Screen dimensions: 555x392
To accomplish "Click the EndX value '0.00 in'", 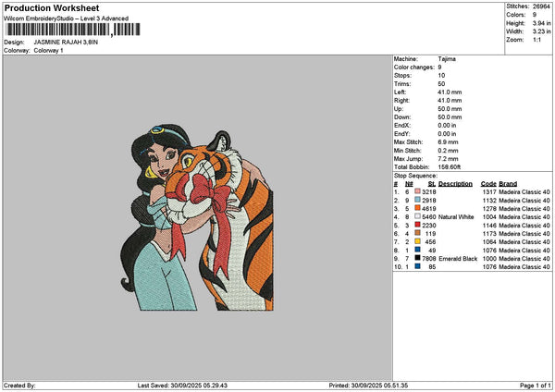I will pyautogui.click(x=447, y=126).
